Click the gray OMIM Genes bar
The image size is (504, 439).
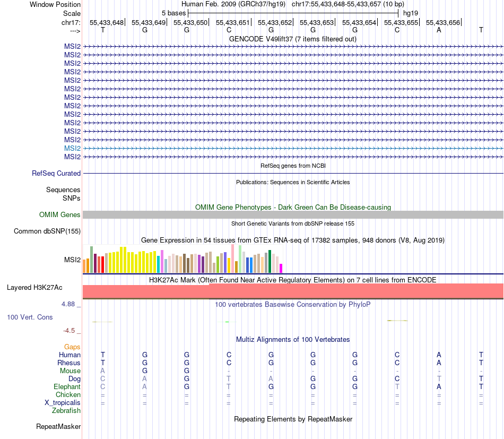point(293,215)
